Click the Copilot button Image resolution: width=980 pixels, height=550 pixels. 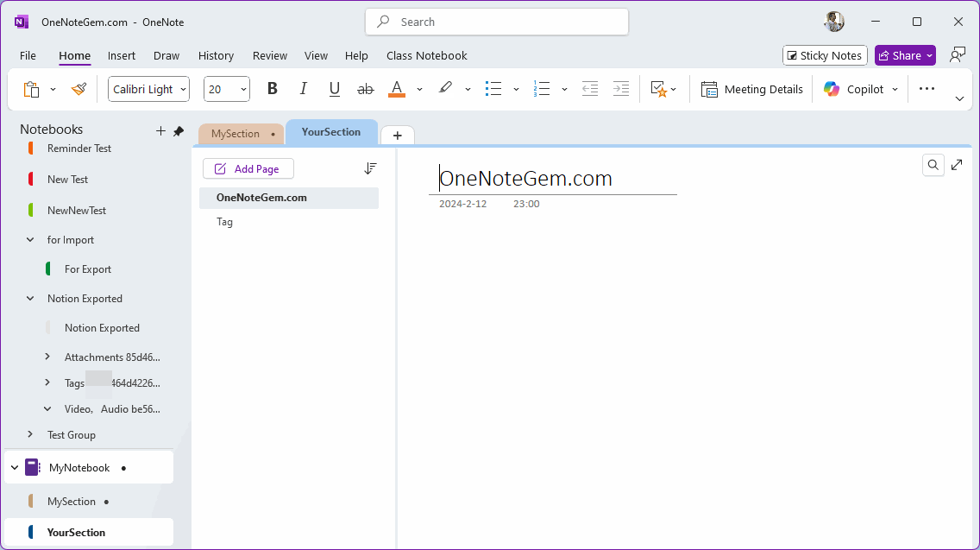coord(854,90)
